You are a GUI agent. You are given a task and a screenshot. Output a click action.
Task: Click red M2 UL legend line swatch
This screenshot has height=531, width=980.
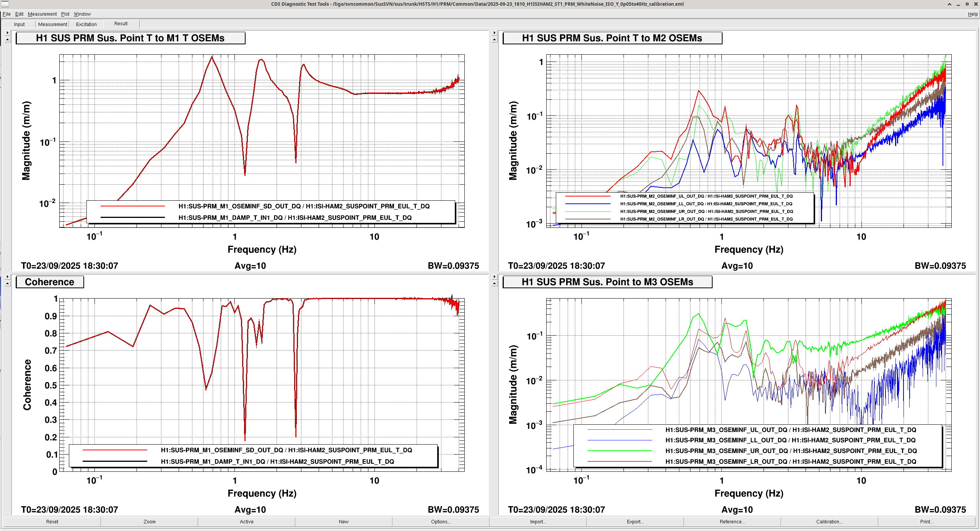point(588,196)
